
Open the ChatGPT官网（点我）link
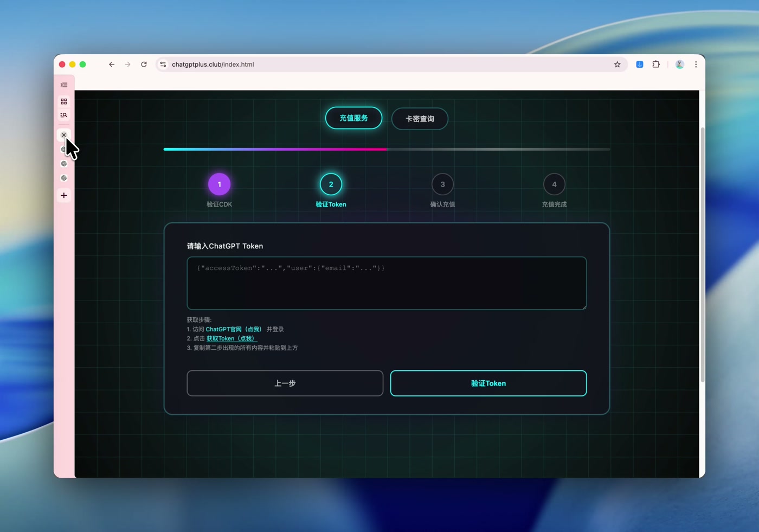(234, 329)
